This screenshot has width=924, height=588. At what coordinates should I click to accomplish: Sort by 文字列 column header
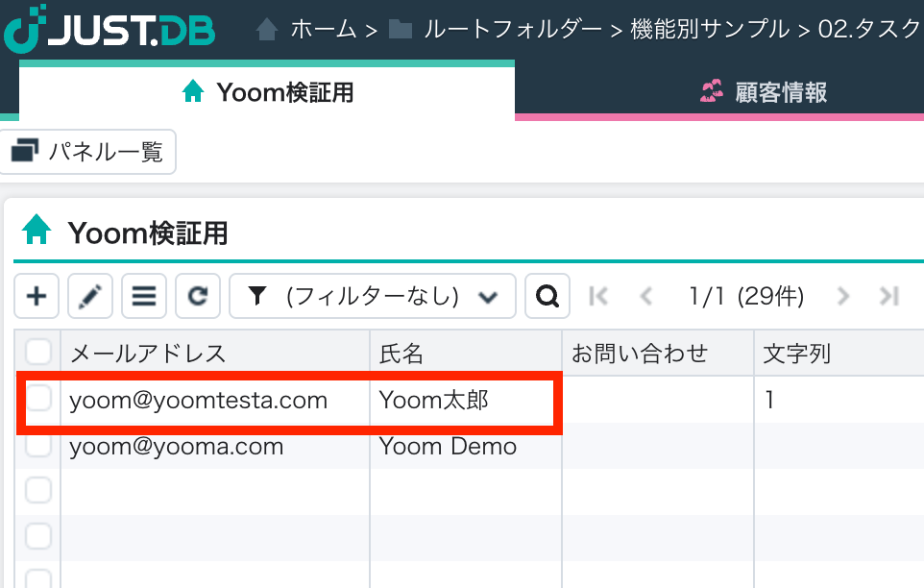[x=839, y=354]
